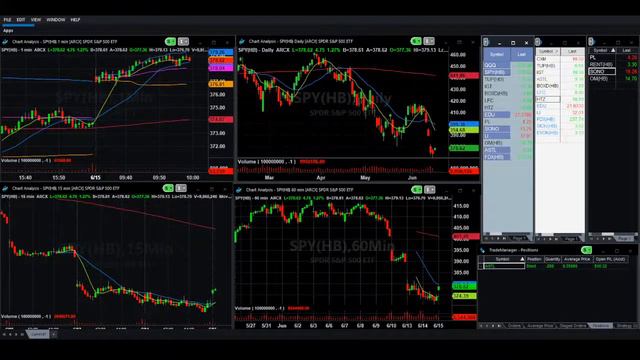
Task: Open the VIEW menu
Action: click(x=36, y=20)
